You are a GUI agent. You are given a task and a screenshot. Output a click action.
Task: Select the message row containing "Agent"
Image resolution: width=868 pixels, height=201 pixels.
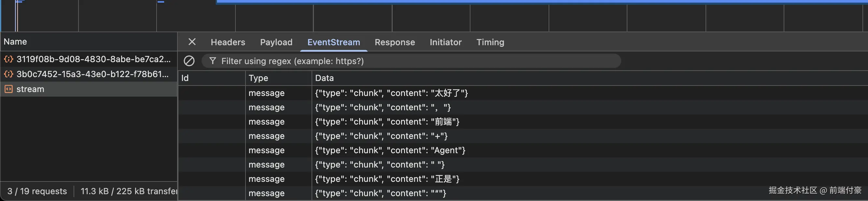390,151
